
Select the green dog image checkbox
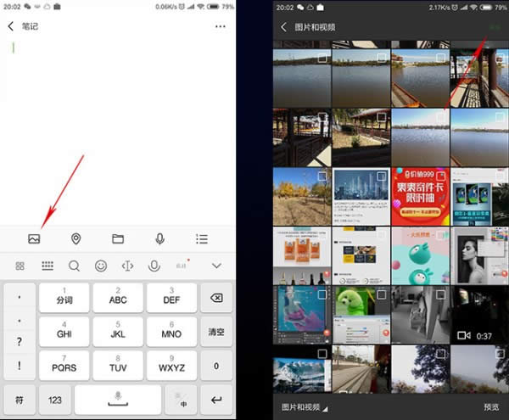[x=382, y=294]
